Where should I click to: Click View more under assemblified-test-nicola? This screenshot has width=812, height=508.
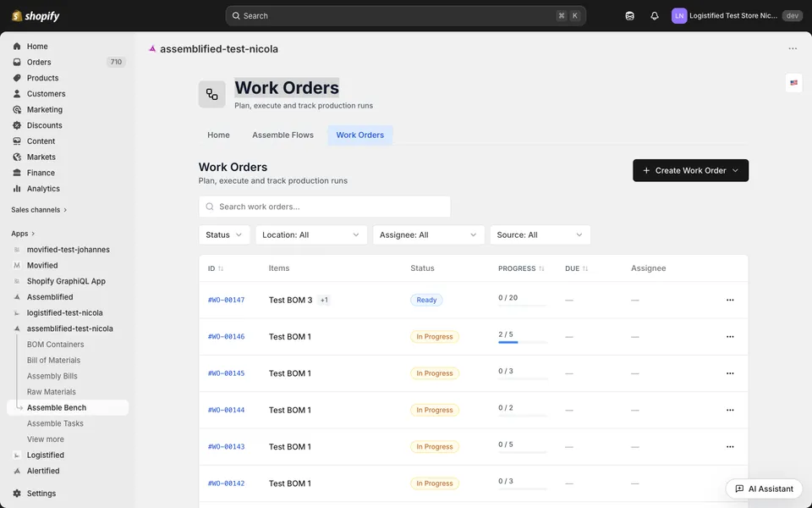point(46,439)
